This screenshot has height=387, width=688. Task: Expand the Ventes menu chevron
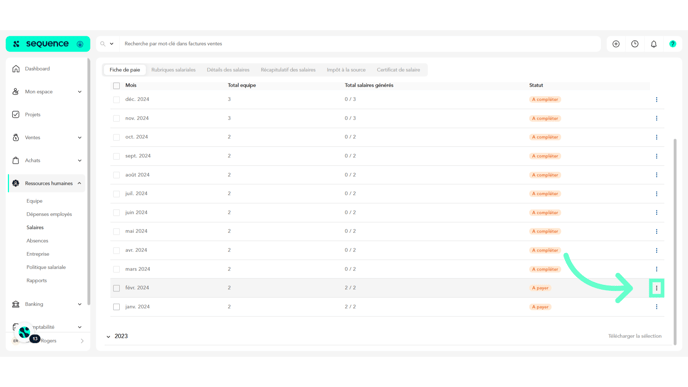point(79,137)
